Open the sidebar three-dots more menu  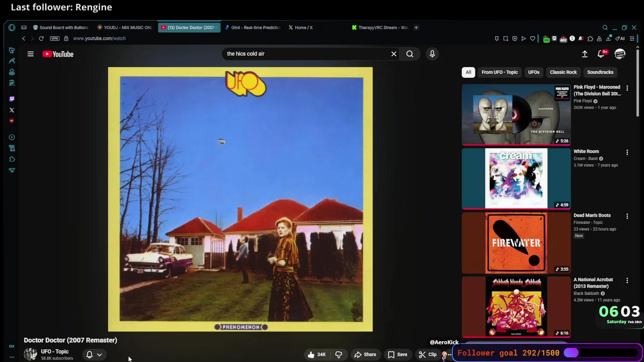(12, 356)
